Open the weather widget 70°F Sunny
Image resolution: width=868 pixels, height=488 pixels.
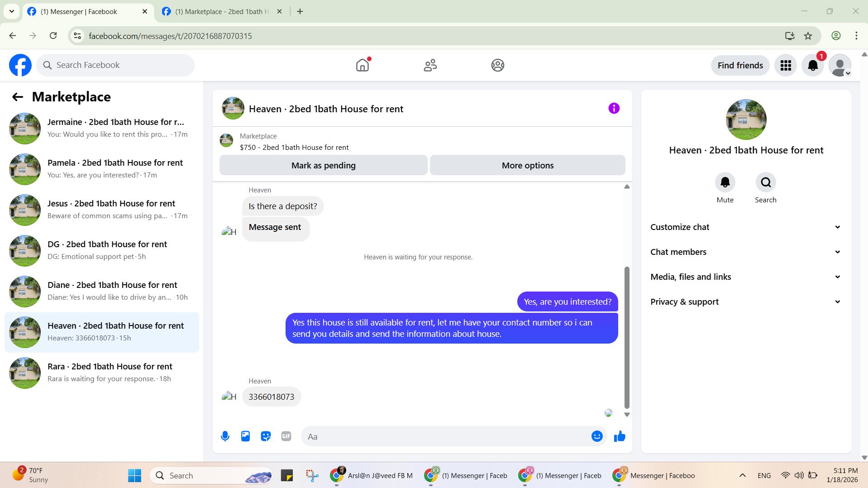31,475
